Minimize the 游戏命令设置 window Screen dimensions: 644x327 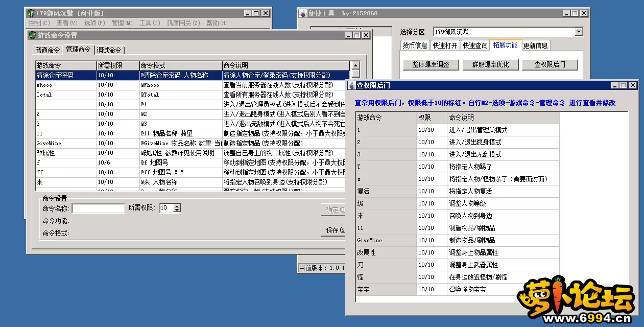[x=349, y=35]
